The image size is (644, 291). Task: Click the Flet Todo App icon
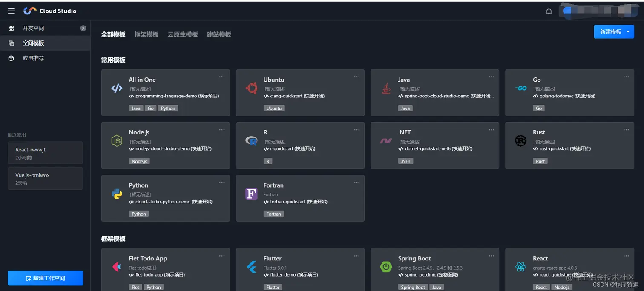click(x=117, y=267)
